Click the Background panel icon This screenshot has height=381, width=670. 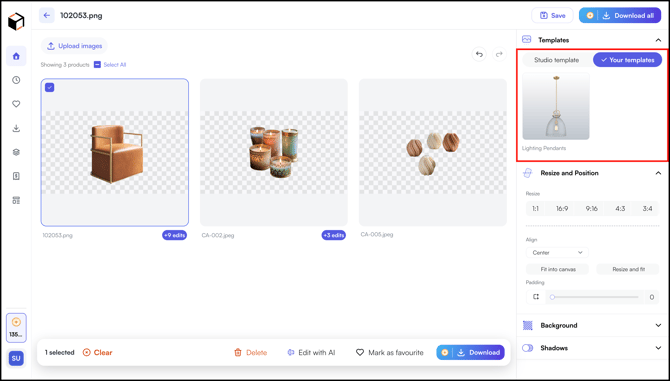coord(528,325)
